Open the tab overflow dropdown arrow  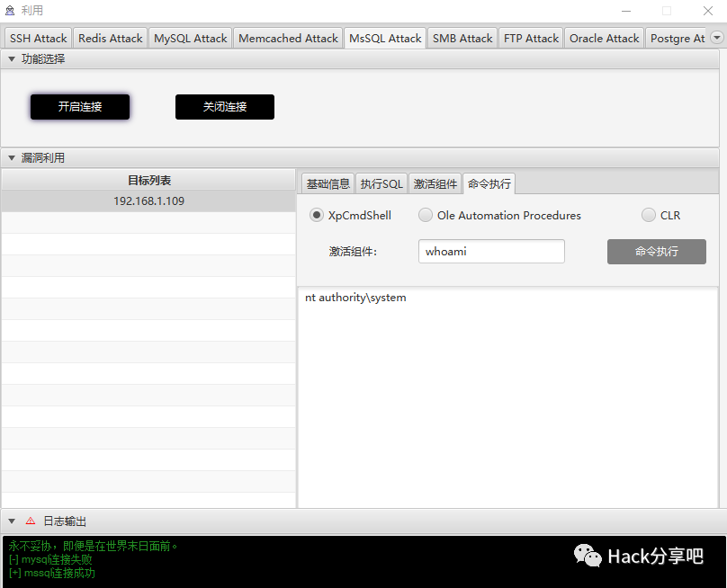716,38
